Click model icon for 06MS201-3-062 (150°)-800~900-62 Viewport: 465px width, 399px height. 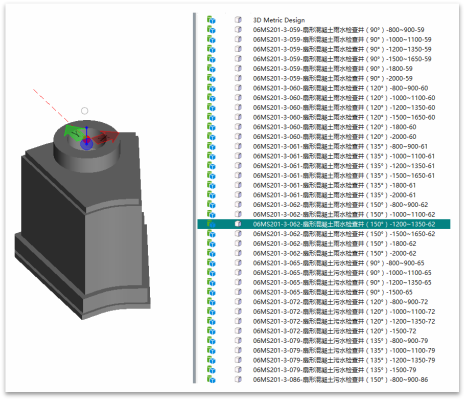click(x=211, y=204)
